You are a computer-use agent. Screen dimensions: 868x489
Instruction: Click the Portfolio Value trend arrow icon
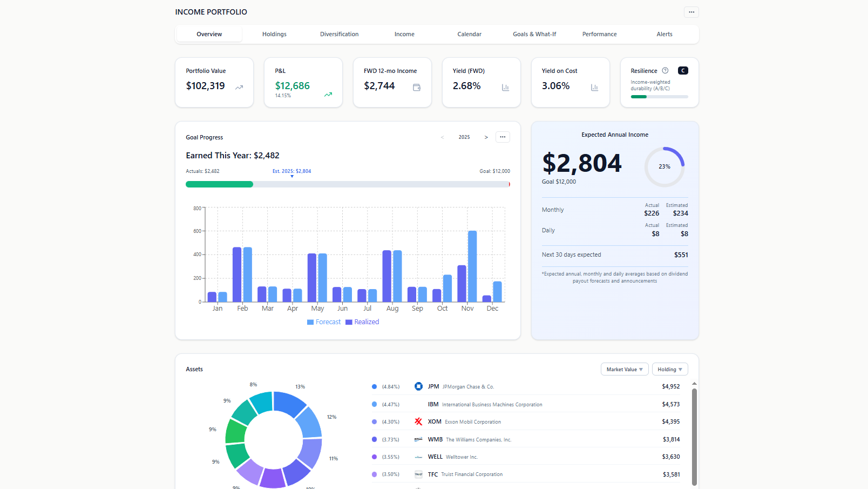point(239,88)
